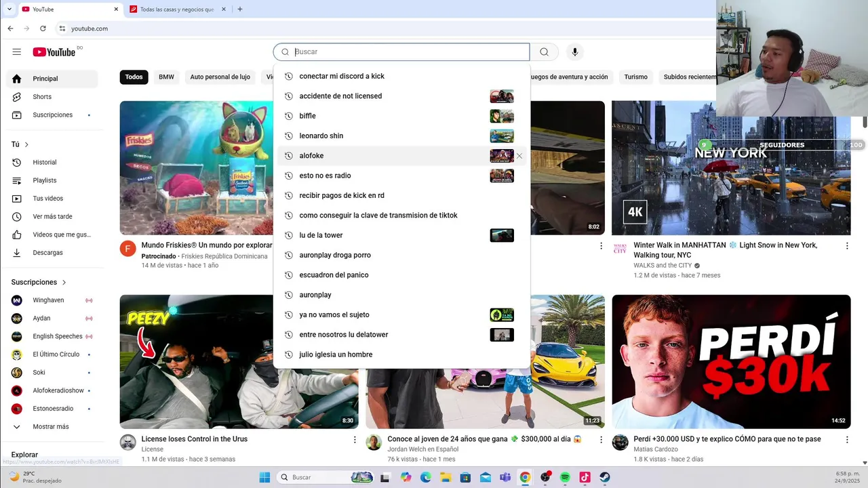Open a new browser tab
Viewport: 868px width, 488px height.
[240, 9]
